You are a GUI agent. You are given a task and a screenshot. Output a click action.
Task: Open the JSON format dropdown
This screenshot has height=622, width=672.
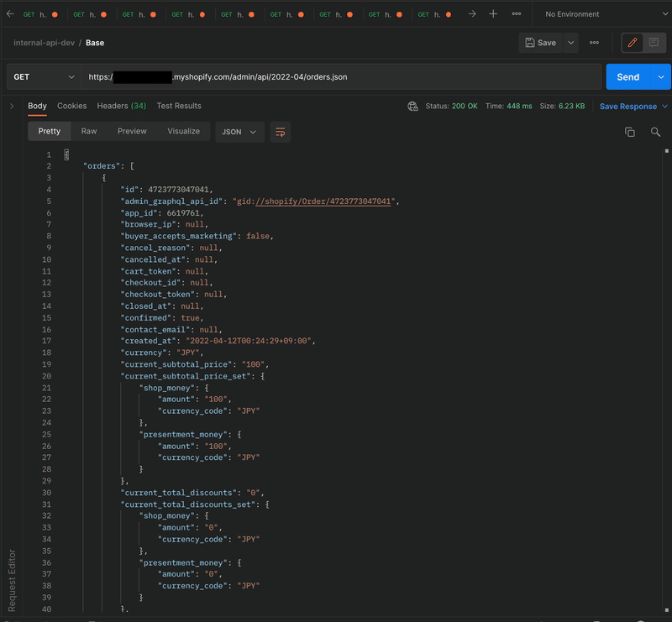239,132
